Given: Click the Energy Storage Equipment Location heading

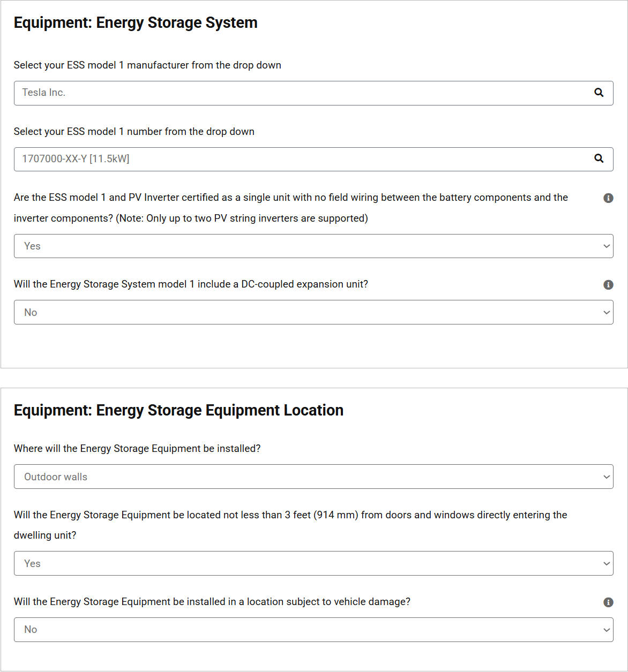Looking at the screenshot, I should pos(178,410).
